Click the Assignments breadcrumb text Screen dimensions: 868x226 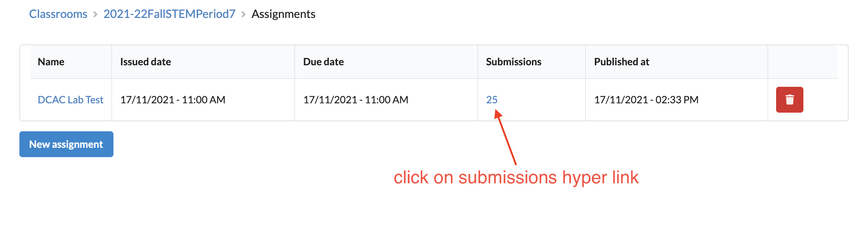[x=284, y=14]
